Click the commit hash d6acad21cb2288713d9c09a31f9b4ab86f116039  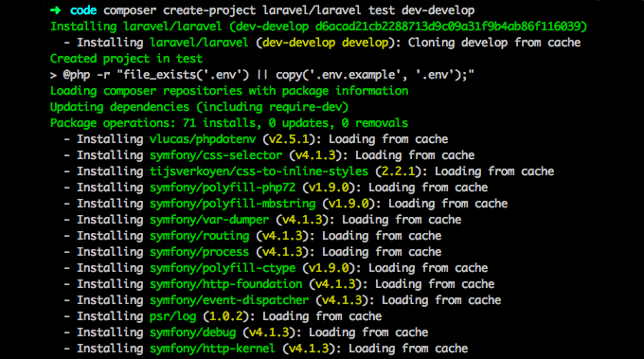coord(447,27)
